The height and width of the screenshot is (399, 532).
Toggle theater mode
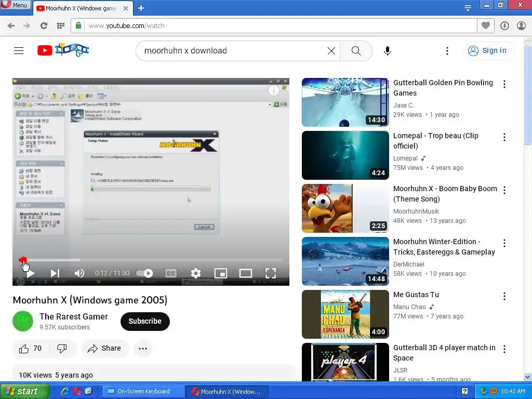tap(246, 273)
